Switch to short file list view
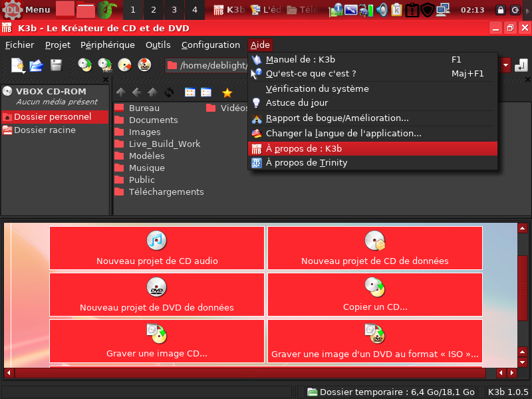 [190, 92]
